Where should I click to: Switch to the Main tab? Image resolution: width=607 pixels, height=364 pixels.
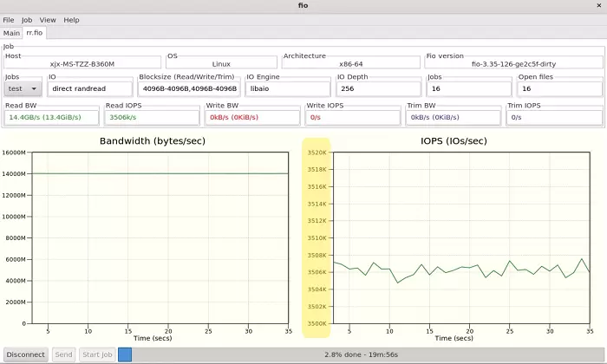(12, 33)
